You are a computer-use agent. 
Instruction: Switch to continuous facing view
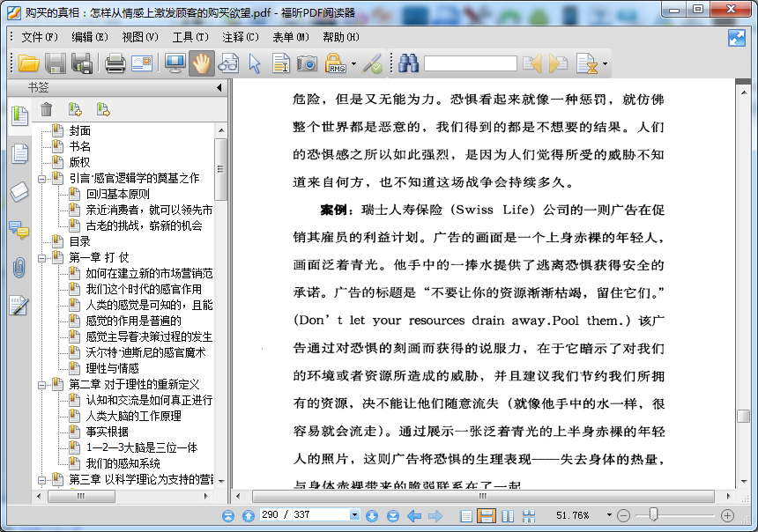click(530, 516)
